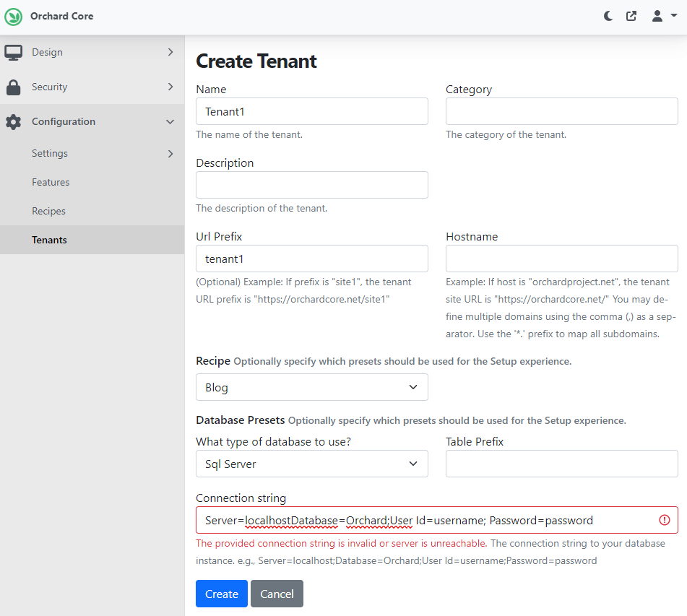687x616 pixels.
Task: Click 'What type of database to use?' label
Action: point(273,442)
